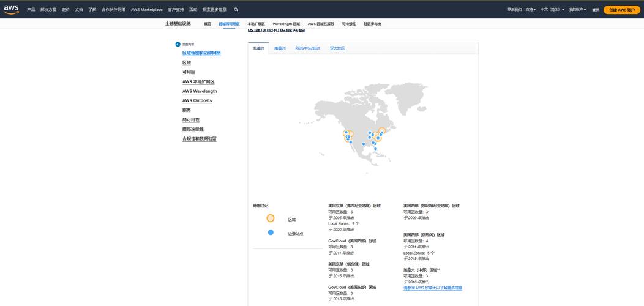644x306 pixels.
Task: Open the Wavelength 区域 sub-navigation tab
Action: pos(286,24)
